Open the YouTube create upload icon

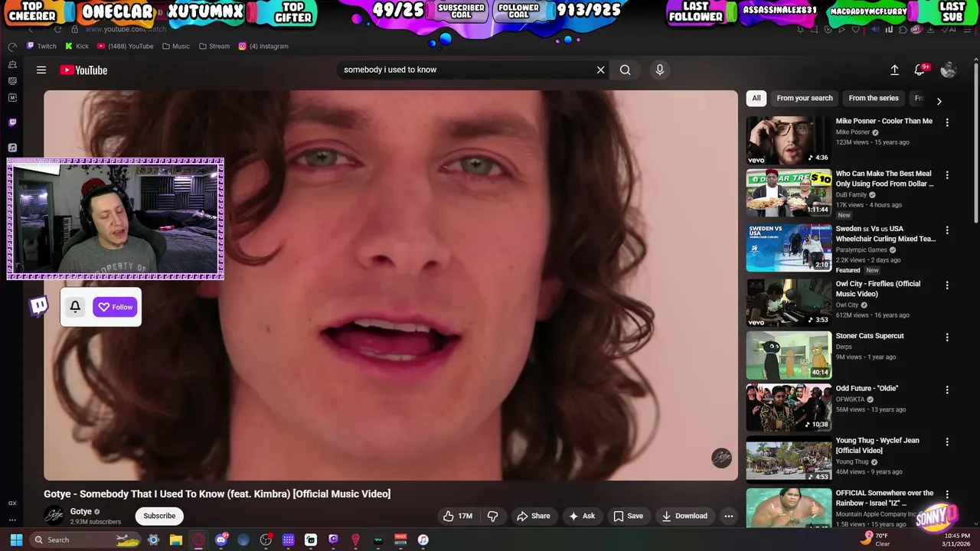(894, 70)
